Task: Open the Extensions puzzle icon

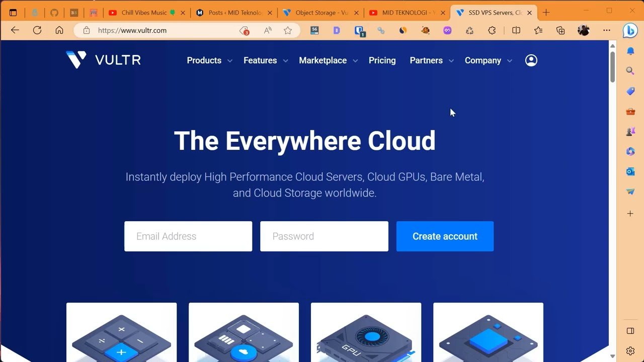Action: 492,30
